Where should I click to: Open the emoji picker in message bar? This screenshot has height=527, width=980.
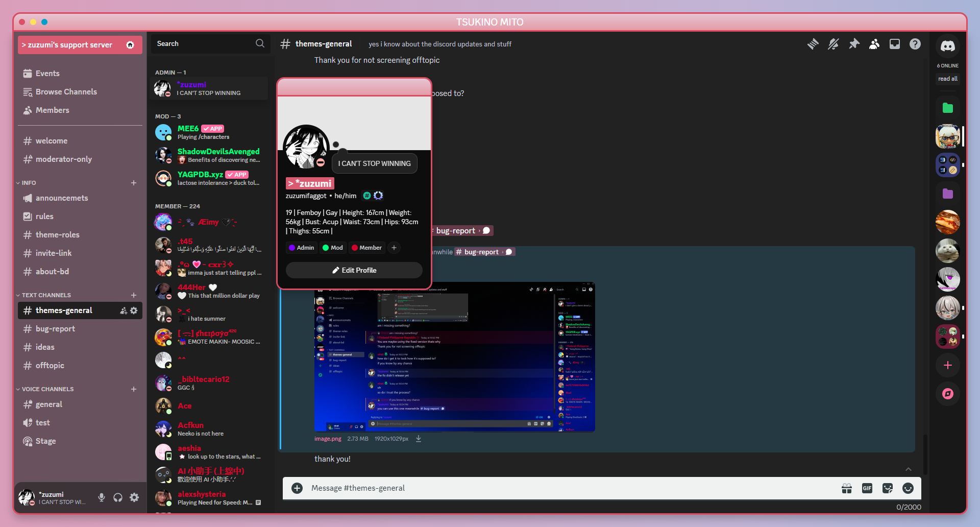pyautogui.click(x=908, y=489)
